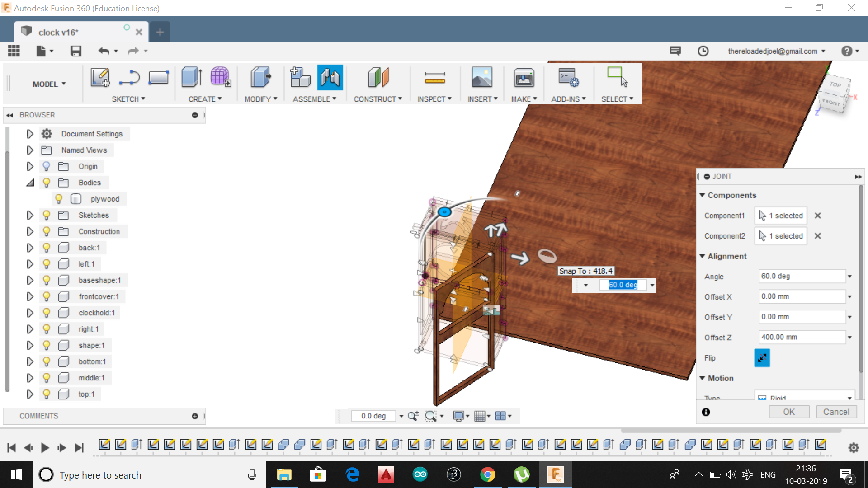The height and width of the screenshot is (488, 868).
Task: Click New Component icon in Assemble
Action: point(300,77)
